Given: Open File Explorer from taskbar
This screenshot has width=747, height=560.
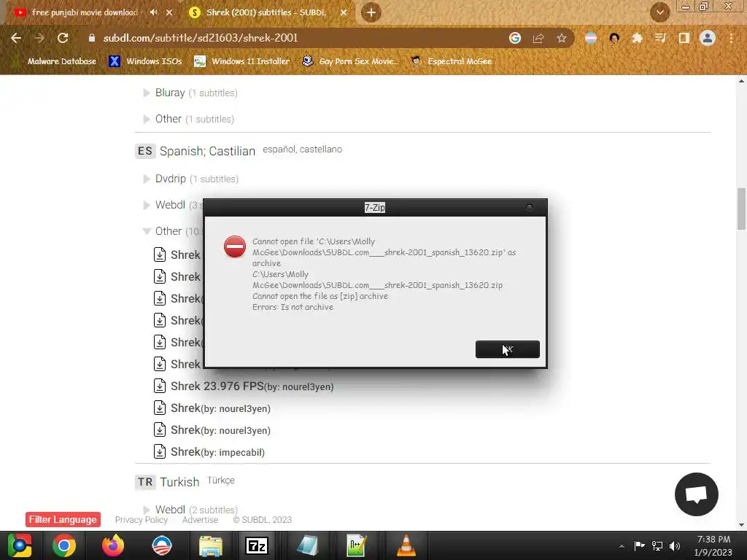Looking at the screenshot, I should (211, 545).
